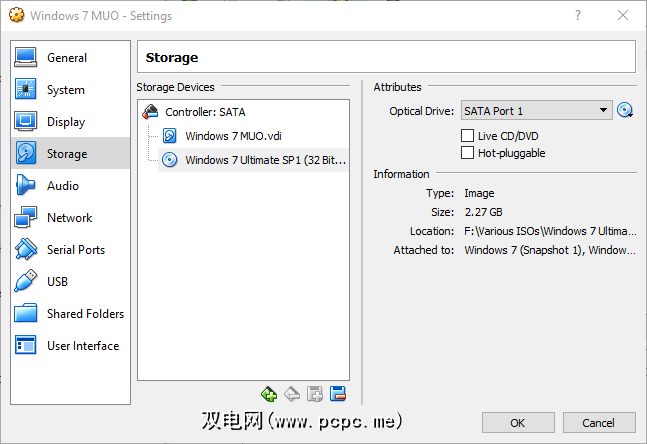Open the Display settings category
Viewport: 647px width, 444px height.
click(x=66, y=122)
